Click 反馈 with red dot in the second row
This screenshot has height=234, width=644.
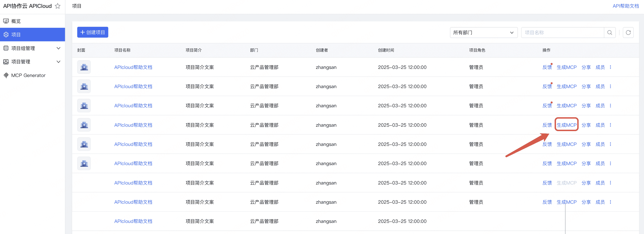(547, 86)
